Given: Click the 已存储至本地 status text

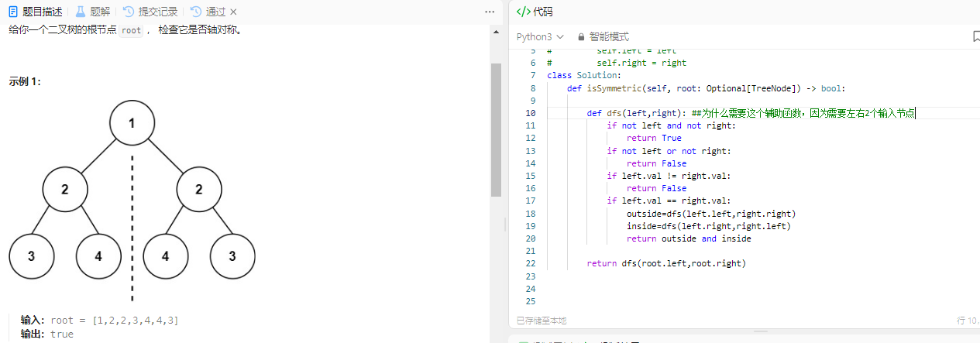Looking at the screenshot, I should 542,320.
